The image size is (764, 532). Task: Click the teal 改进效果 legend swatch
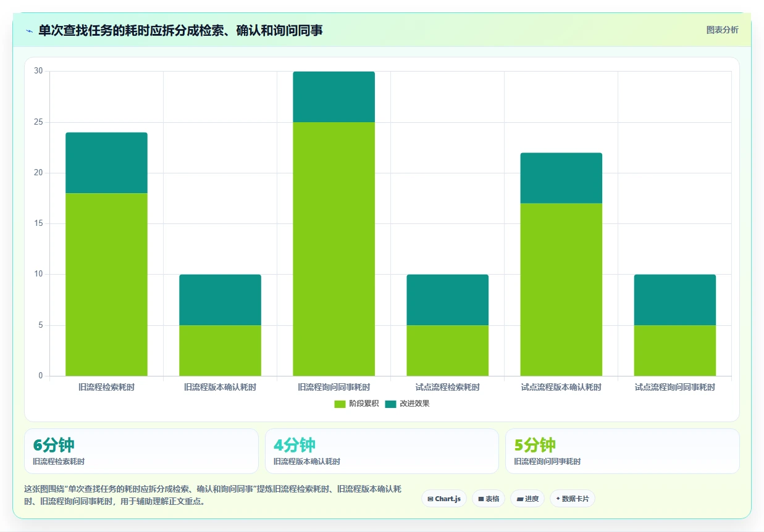pos(391,404)
